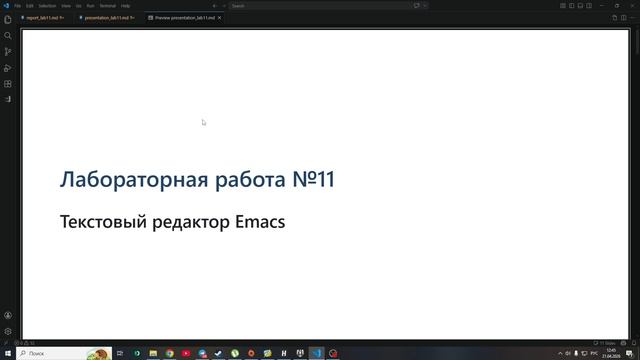The height and width of the screenshot is (360, 640).
Task: Open the H app icon on taskbar
Action: [x=284, y=353]
